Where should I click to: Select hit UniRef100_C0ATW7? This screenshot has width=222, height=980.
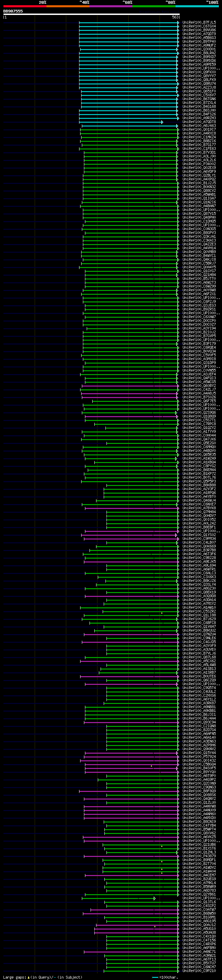[199, 910]
